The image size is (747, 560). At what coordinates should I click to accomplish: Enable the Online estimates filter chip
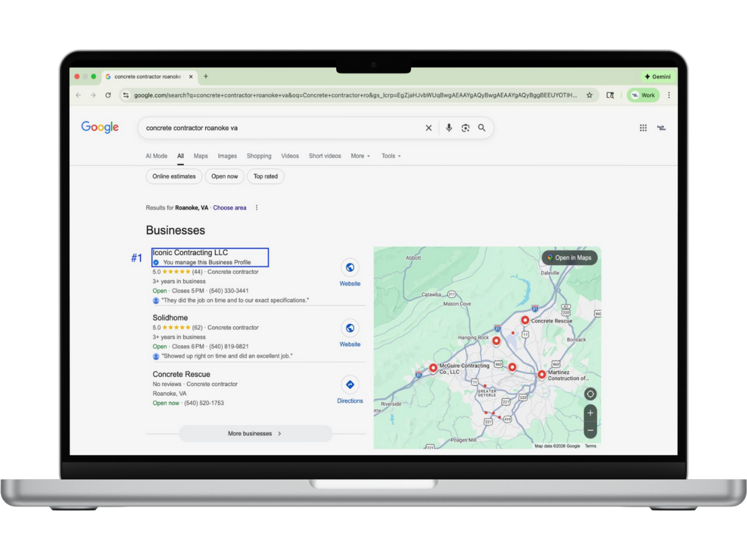[x=173, y=176]
